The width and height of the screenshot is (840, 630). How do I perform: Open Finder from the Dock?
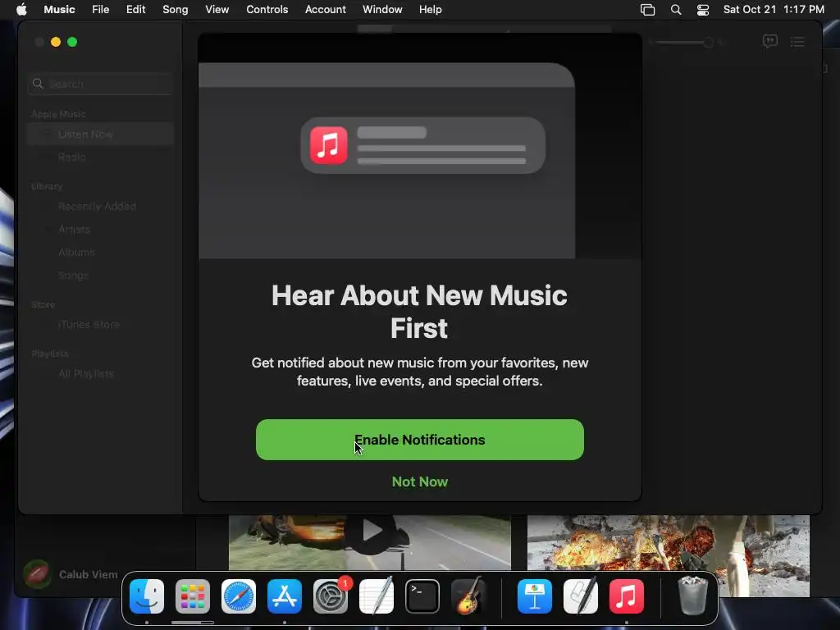point(147,596)
